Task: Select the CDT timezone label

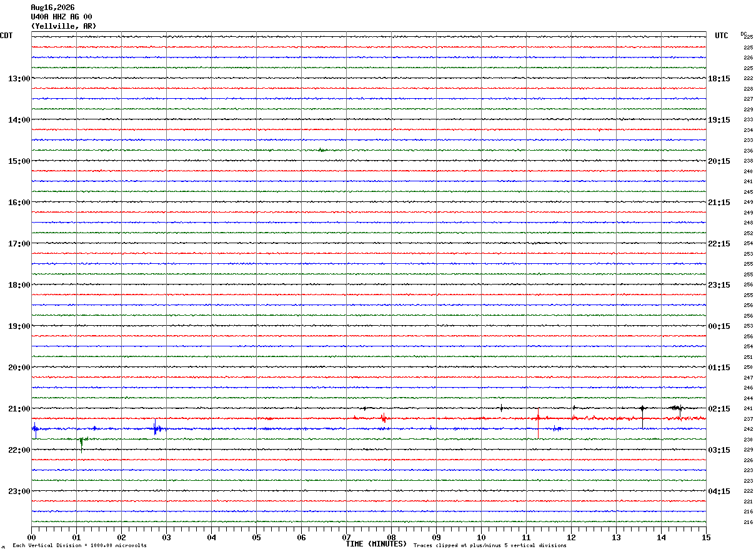Action: [6, 36]
